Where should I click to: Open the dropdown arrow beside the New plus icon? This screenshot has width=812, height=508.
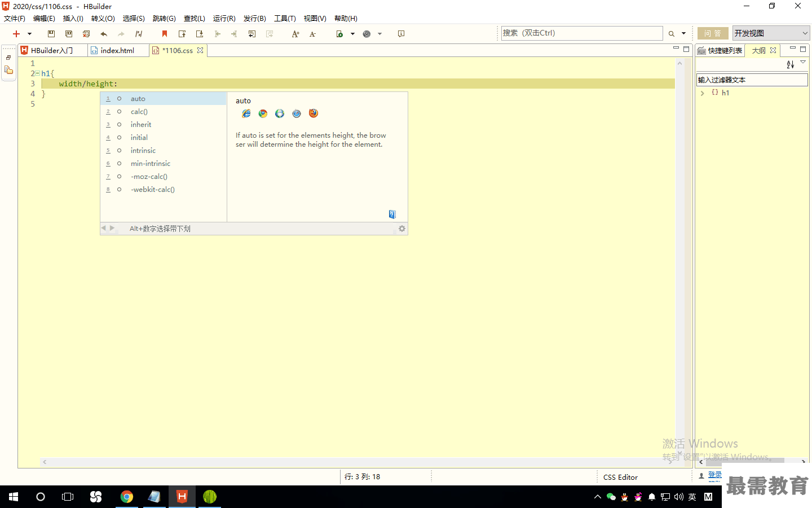tap(29, 34)
